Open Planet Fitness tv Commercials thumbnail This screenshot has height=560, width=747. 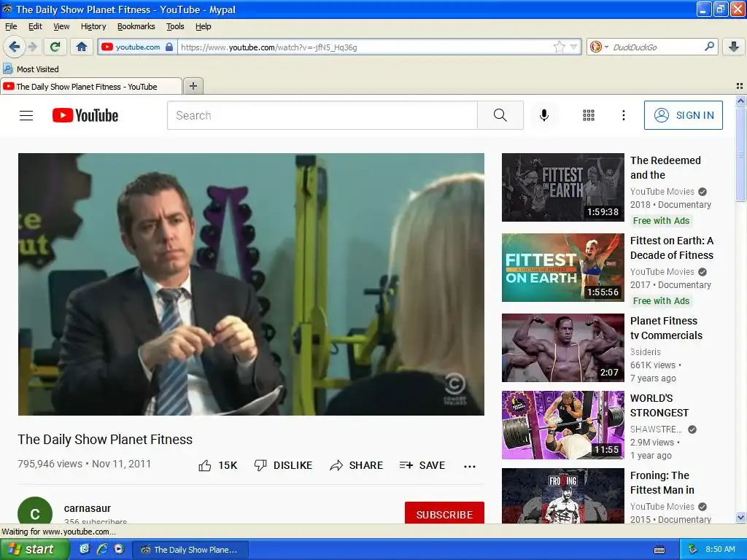click(562, 348)
